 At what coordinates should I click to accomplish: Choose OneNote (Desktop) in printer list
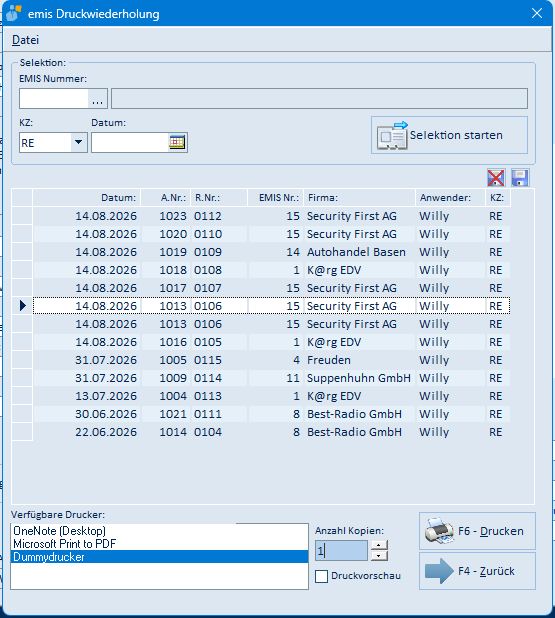pyautogui.click(x=60, y=531)
